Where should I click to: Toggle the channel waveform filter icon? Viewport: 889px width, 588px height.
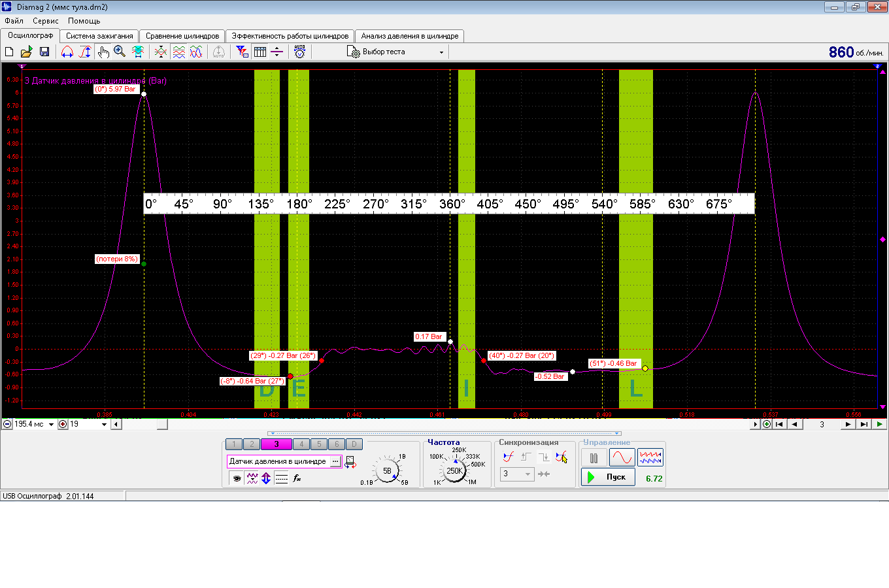[x=252, y=478]
